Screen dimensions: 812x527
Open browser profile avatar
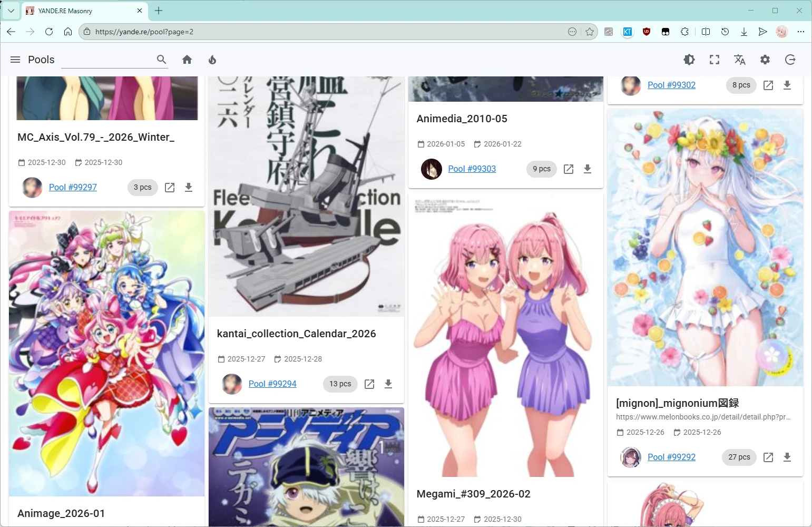coord(782,32)
